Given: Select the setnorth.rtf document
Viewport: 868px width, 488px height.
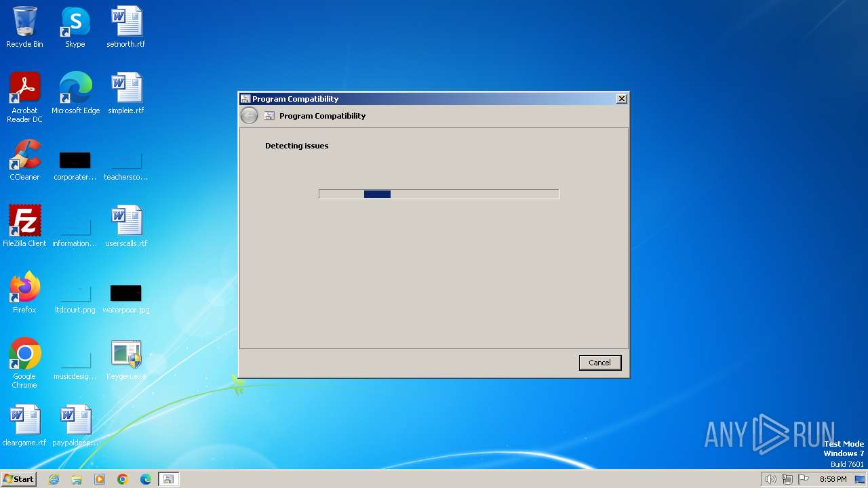Looking at the screenshot, I should pos(126,27).
